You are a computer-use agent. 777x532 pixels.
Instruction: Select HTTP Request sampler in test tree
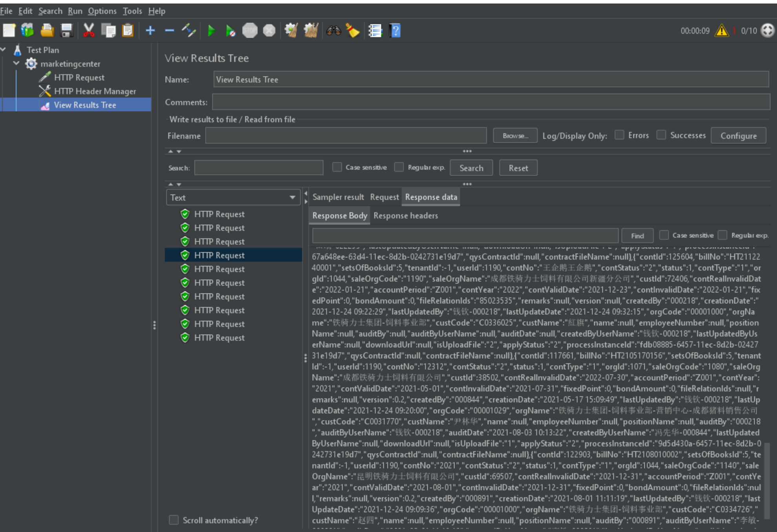79,77
